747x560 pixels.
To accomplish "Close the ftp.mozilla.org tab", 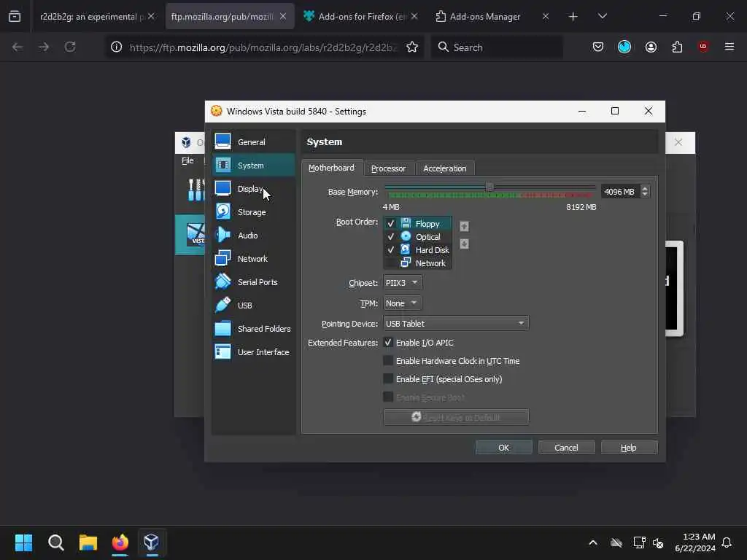I will [283, 16].
